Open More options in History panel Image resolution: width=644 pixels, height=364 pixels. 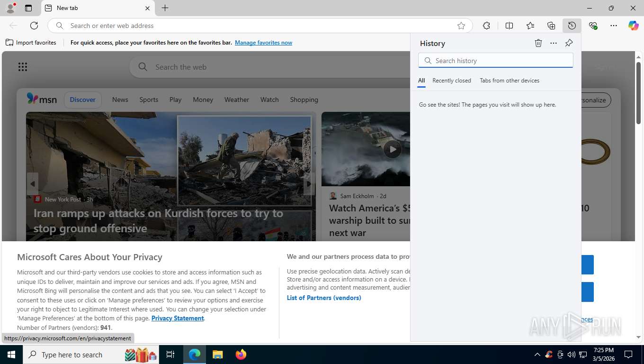tap(554, 43)
